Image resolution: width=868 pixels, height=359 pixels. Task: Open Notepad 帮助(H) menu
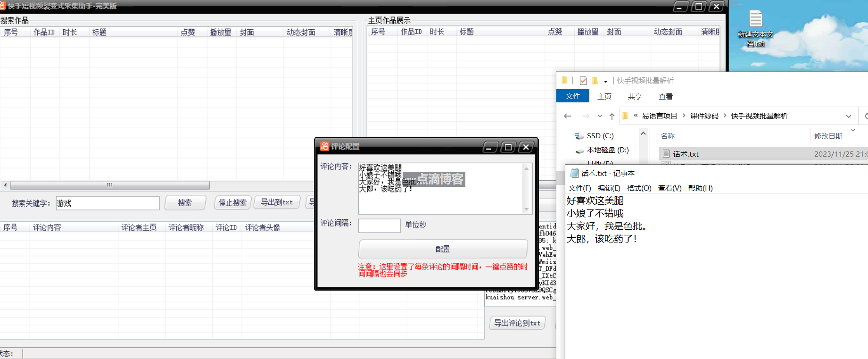pos(701,188)
